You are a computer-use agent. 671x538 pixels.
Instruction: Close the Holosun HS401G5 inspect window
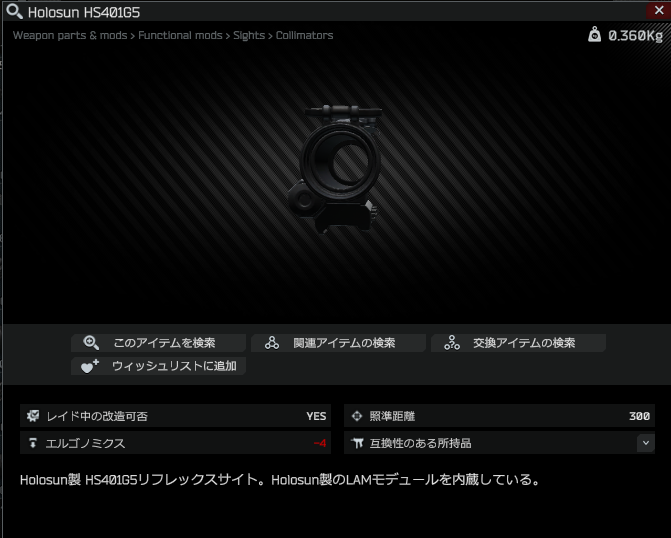[659, 10]
